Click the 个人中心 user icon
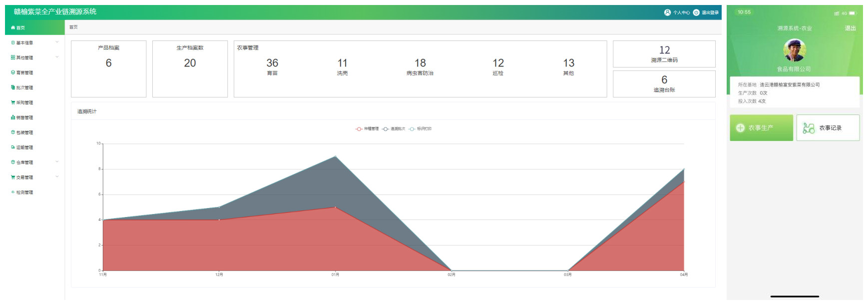868x305 pixels. (667, 12)
